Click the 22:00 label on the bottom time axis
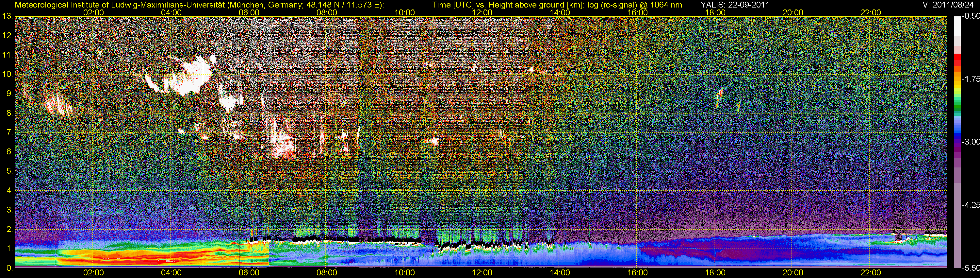Screen dimensions: 980x278 (x=871, y=273)
